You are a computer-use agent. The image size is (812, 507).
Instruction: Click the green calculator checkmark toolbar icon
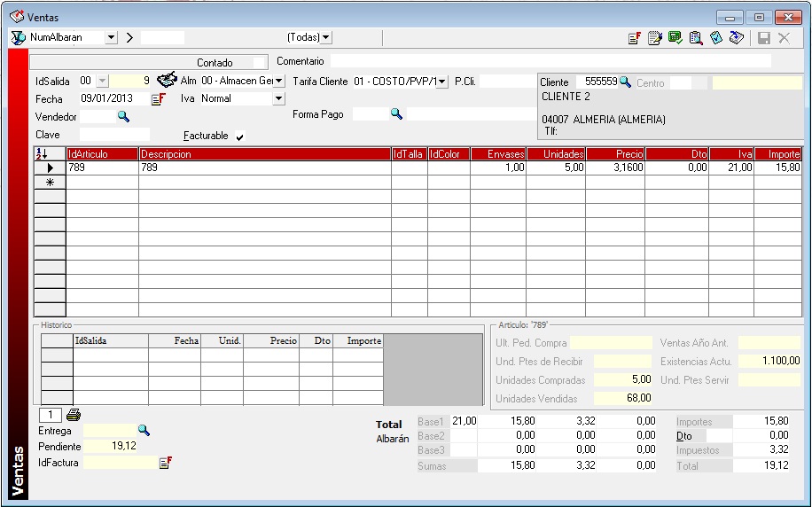point(675,38)
